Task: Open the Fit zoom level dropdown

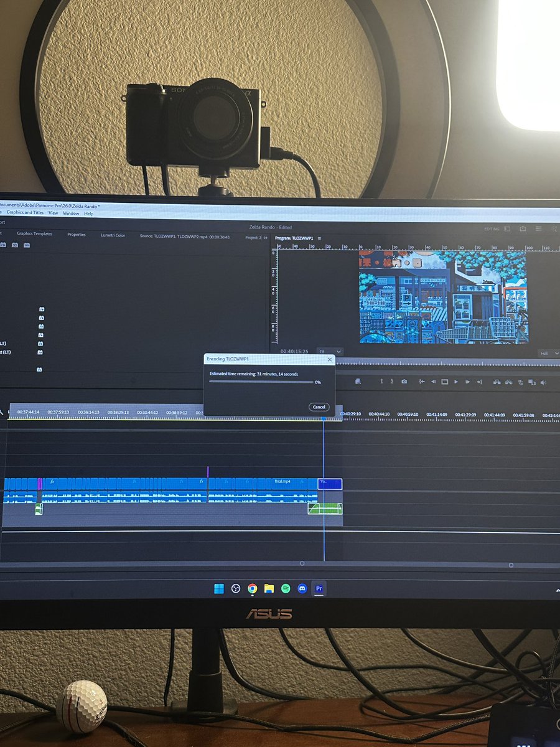Action: (x=330, y=352)
